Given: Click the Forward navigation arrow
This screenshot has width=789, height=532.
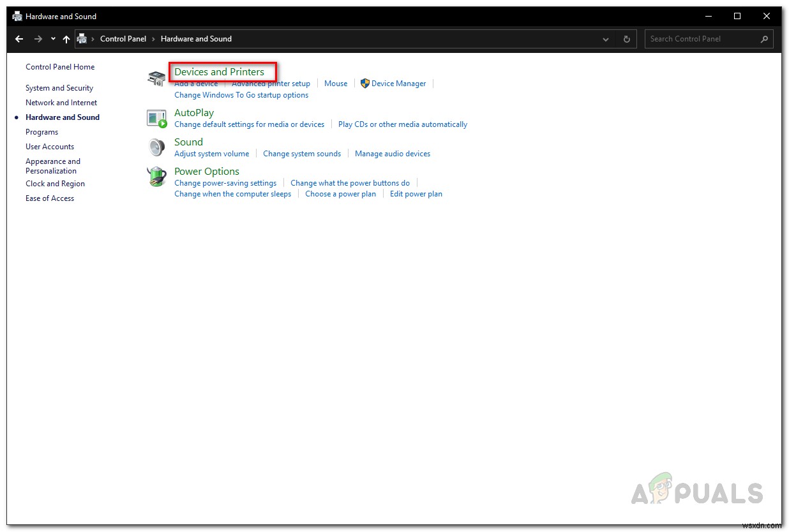Looking at the screenshot, I should [x=38, y=39].
